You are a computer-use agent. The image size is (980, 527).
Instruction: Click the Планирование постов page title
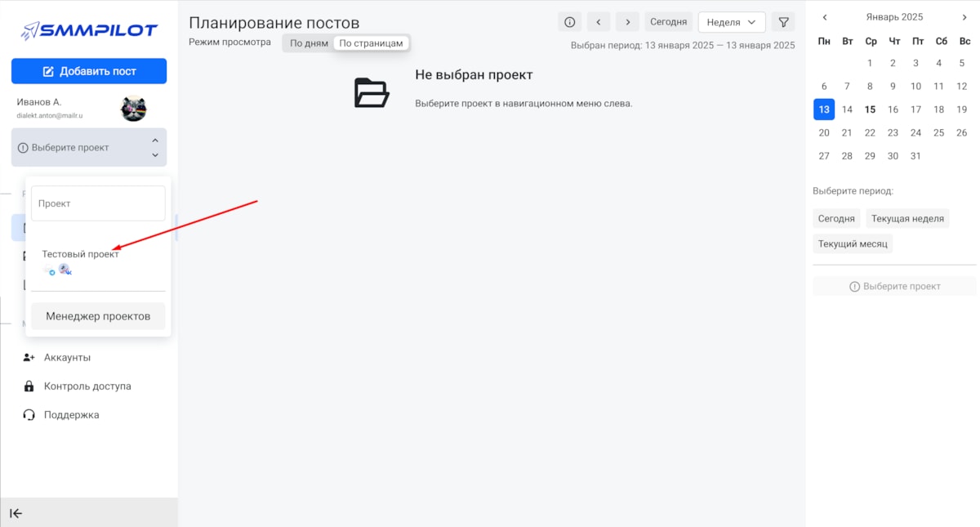[274, 23]
